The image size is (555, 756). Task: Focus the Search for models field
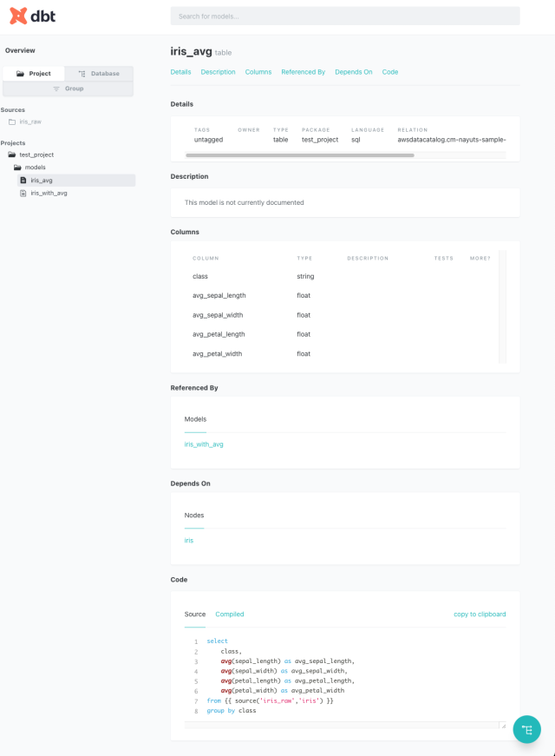(x=345, y=16)
